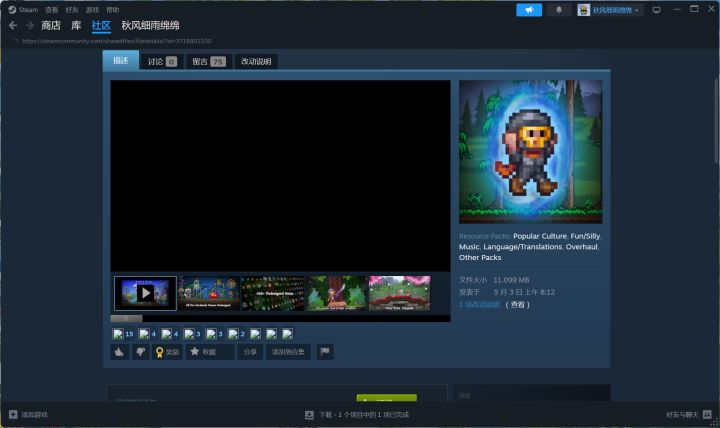The width and height of the screenshot is (720, 428).
Task: Switch to the 留言 comments tab
Action: click(x=208, y=62)
